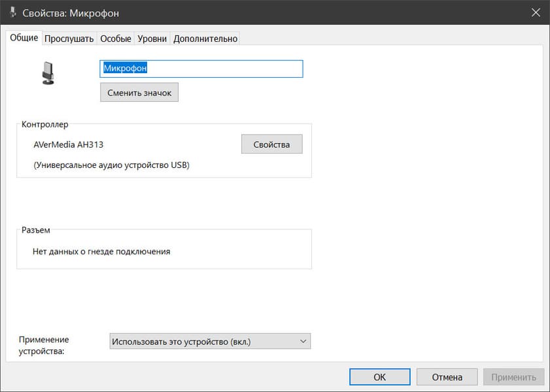The height and width of the screenshot is (392, 550).
Task: Click the Разъем group label
Action: pos(36,230)
